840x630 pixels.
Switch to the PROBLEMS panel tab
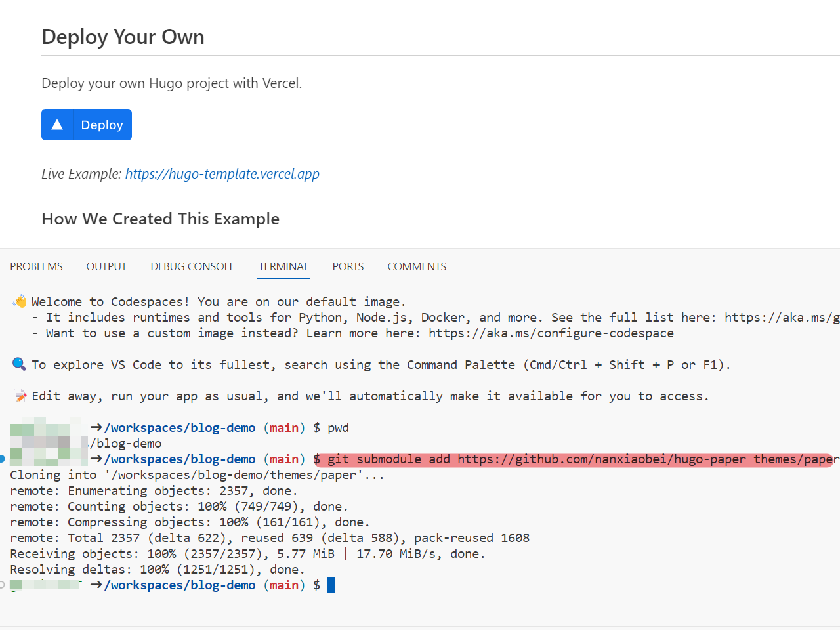(36, 266)
